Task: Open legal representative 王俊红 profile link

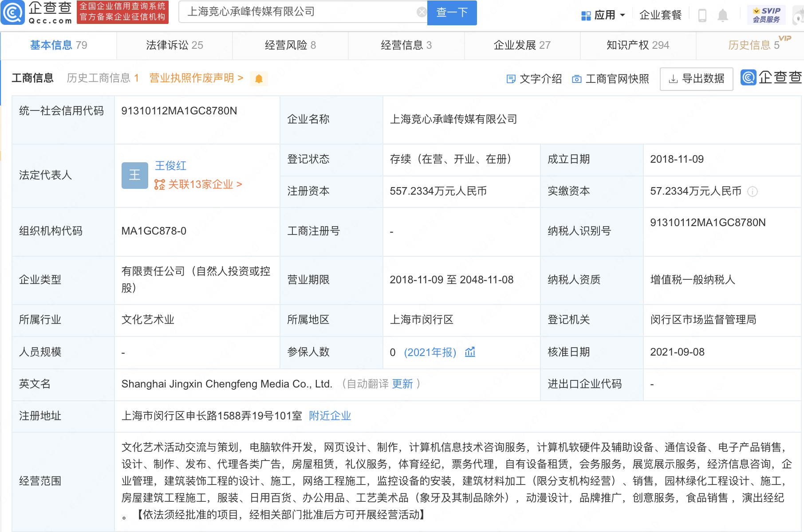Action: (171, 166)
